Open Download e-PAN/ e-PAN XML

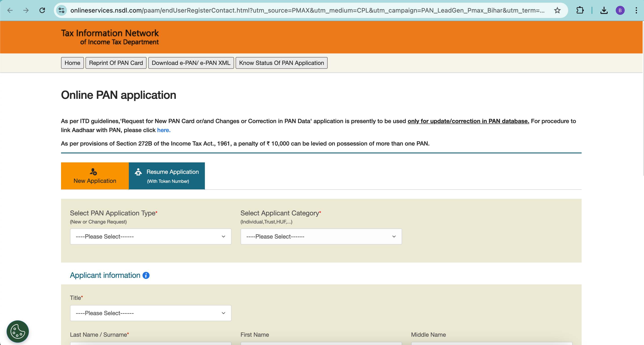tap(191, 63)
